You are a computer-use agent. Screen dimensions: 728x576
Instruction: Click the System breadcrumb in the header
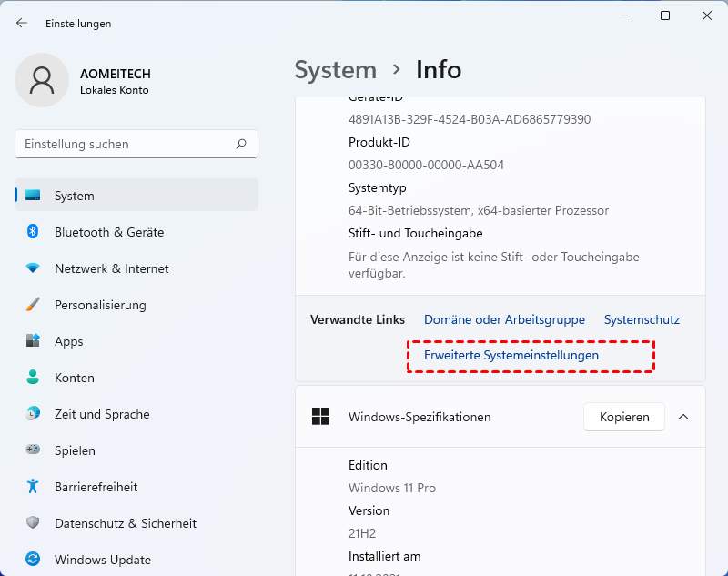pyautogui.click(x=335, y=69)
